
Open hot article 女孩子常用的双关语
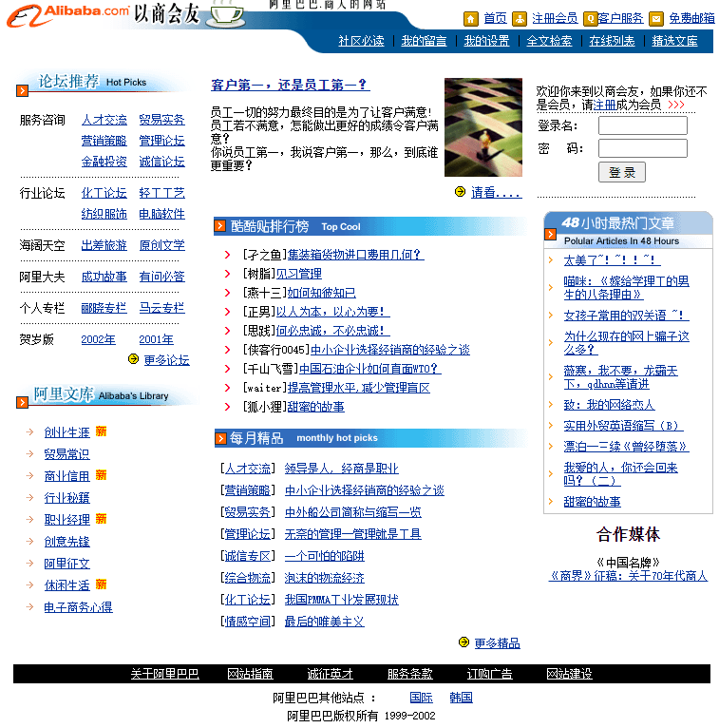[x=626, y=316]
